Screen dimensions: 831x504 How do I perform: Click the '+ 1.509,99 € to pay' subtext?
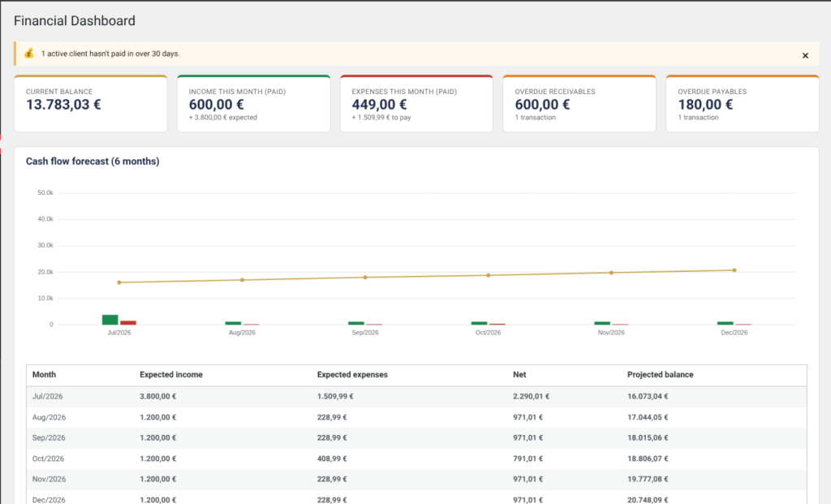click(381, 118)
